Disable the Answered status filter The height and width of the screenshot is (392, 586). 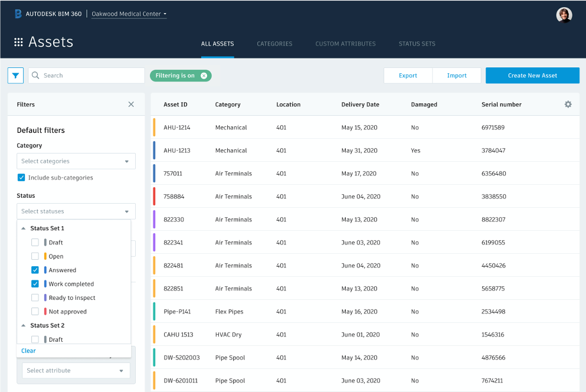(x=34, y=270)
